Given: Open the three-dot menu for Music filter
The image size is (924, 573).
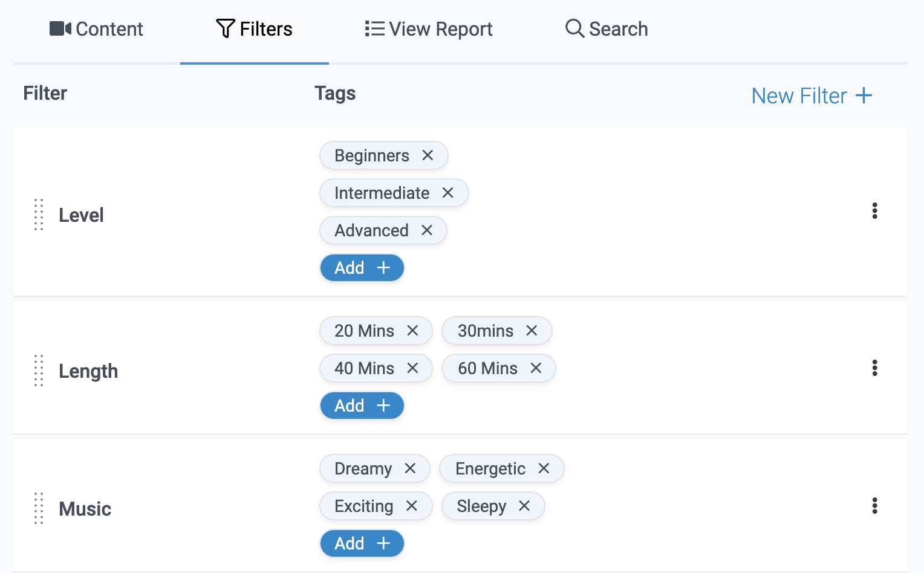Looking at the screenshot, I should point(874,506).
